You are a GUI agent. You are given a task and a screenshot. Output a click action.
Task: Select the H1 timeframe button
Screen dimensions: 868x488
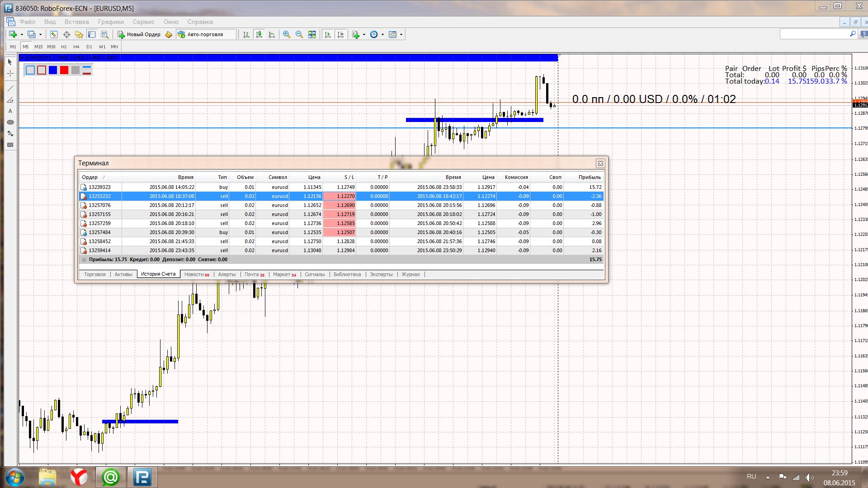pos(64,47)
